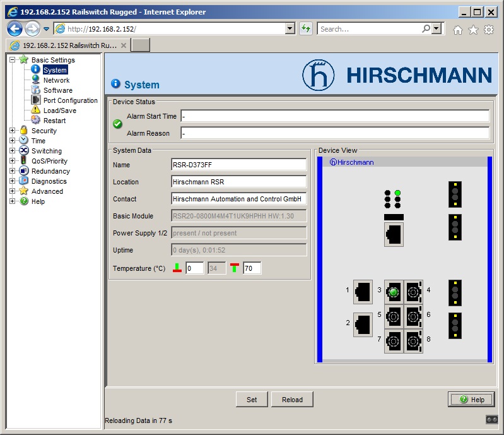Click the Advanced star icon
Viewport: 504px width, 435px height.
pyautogui.click(x=23, y=191)
